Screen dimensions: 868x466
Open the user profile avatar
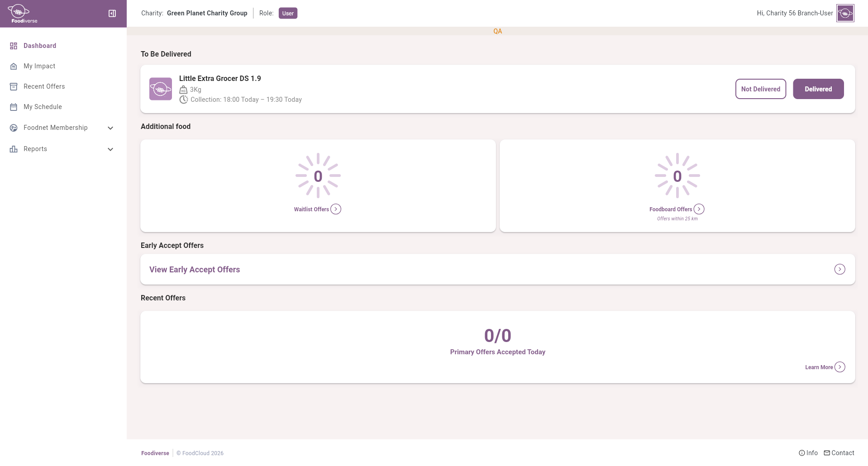tap(845, 13)
